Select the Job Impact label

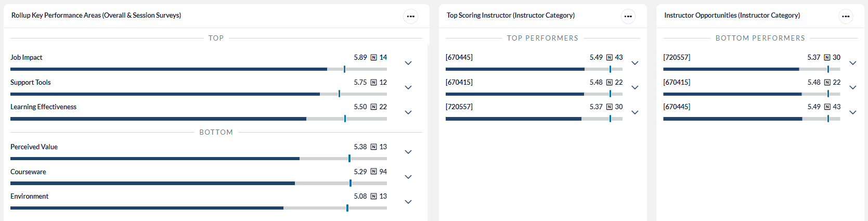pyautogui.click(x=27, y=58)
